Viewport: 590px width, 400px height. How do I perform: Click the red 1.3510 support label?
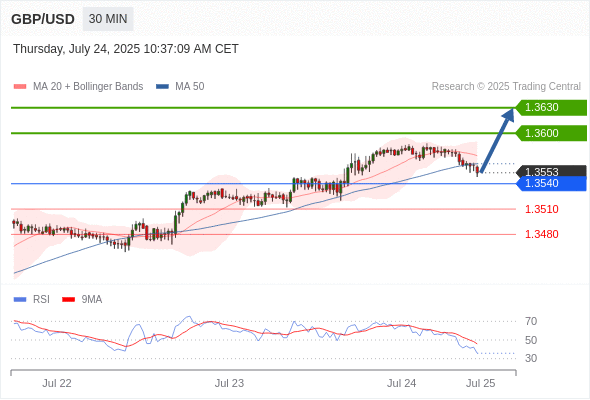(x=541, y=209)
